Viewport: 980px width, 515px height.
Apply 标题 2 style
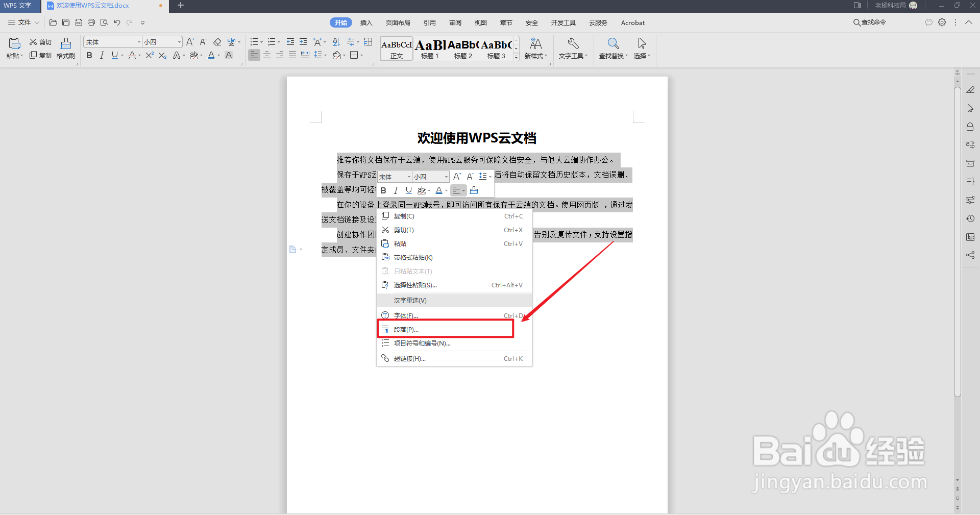(463, 48)
